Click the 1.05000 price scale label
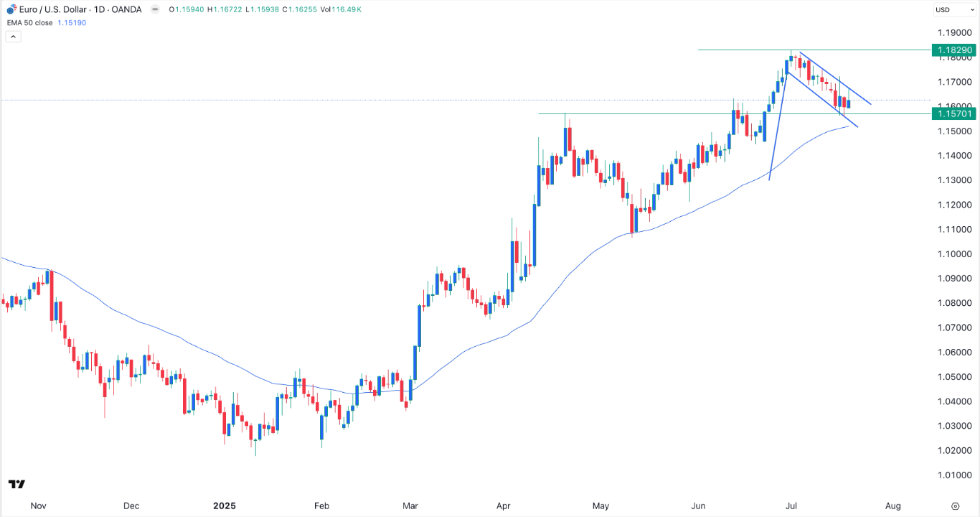This screenshot has height=517, width=980. coord(954,377)
